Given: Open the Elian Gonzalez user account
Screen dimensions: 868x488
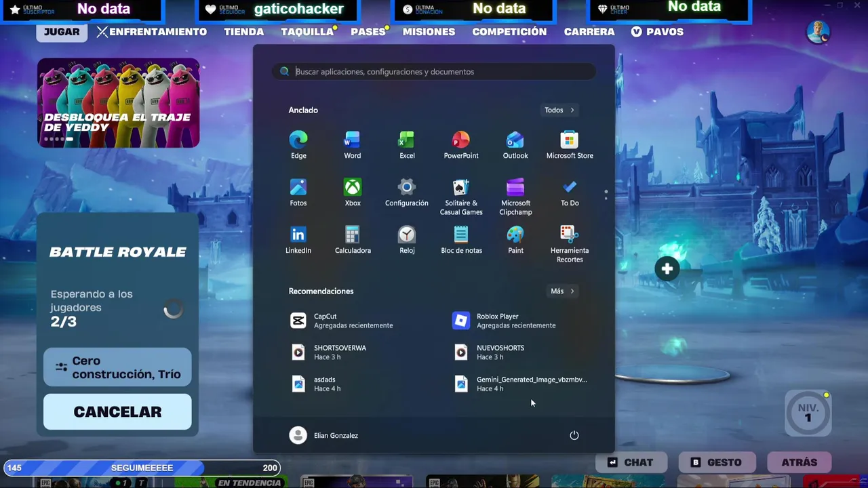Looking at the screenshot, I should [x=323, y=435].
